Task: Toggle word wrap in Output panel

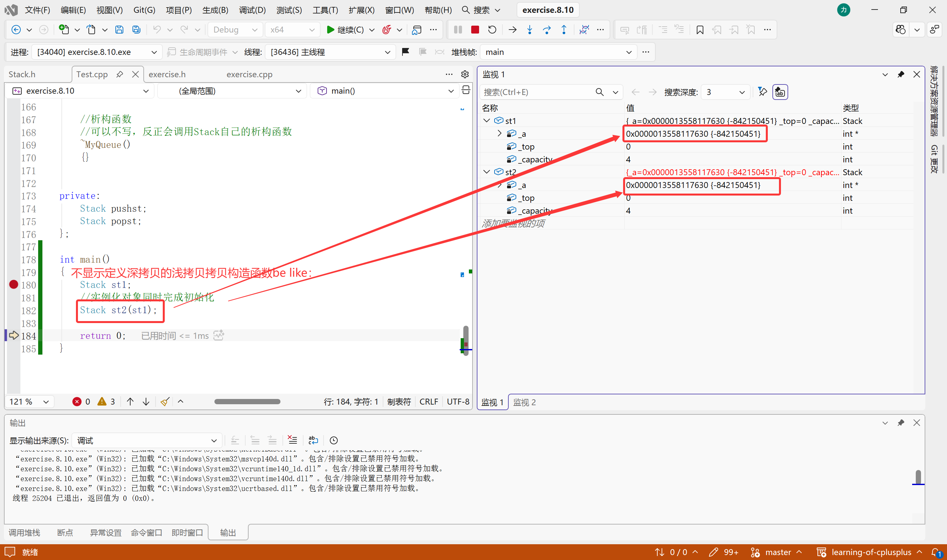Action: tap(313, 440)
